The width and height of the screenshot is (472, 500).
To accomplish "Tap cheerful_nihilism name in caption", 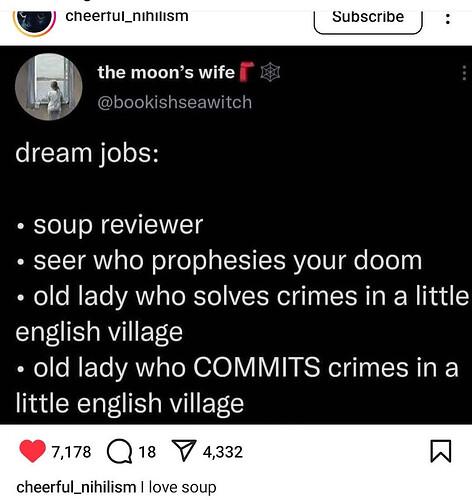I will (76, 487).
